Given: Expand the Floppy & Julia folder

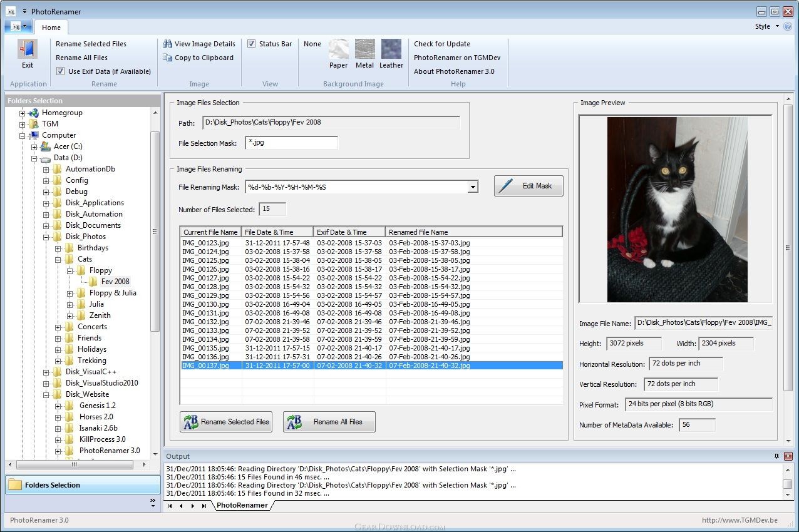Looking at the screenshot, I should tap(70, 294).
